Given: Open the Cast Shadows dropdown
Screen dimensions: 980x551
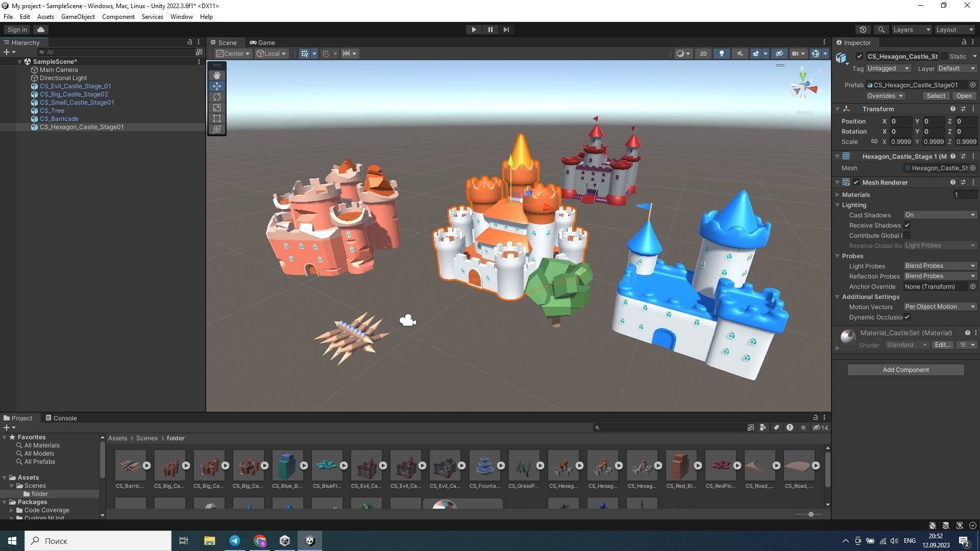Looking at the screenshot, I should [940, 215].
